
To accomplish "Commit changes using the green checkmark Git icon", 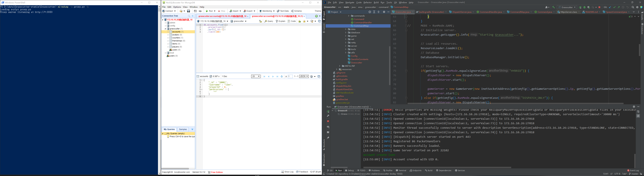I will (614, 7).
